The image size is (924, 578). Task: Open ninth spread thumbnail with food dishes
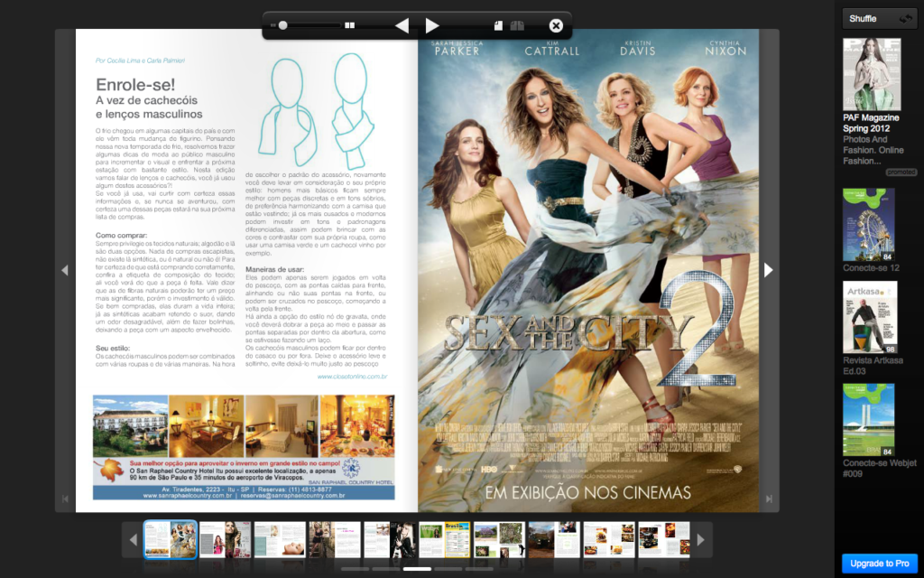point(609,539)
